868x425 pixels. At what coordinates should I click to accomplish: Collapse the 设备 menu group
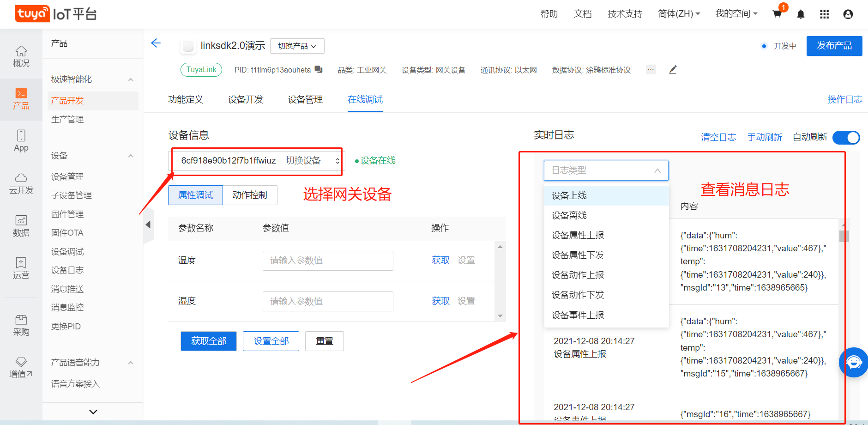pos(131,156)
